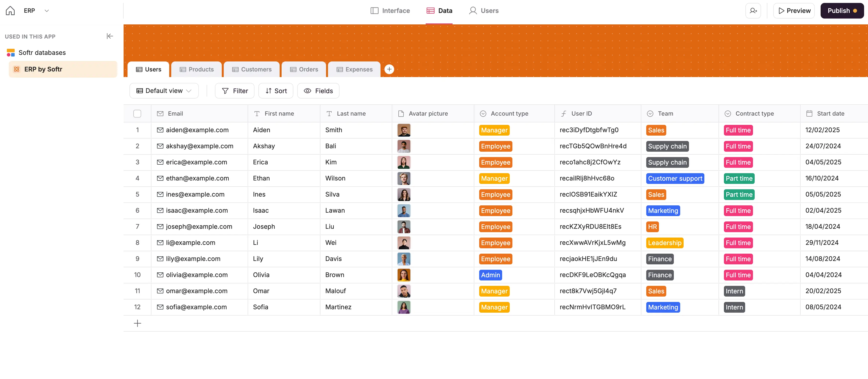Screen dimensions: 868x379
Task: Click the add collaborator icon button
Action: (753, 11)
